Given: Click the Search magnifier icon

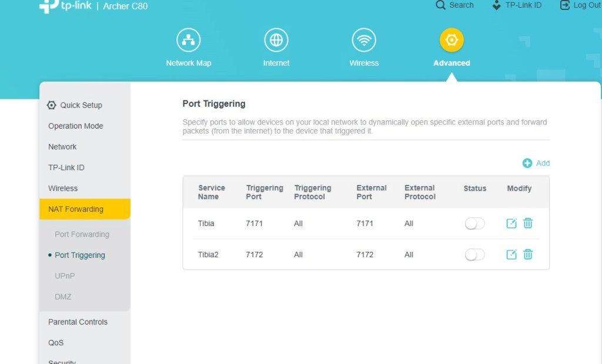Looking at the screenshot, I should tap(440, 5).
